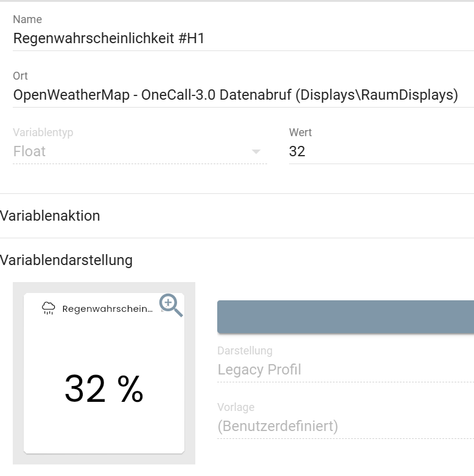
Task: Click the rain cloud icon in the tile
Action: (x=48, y=309)
